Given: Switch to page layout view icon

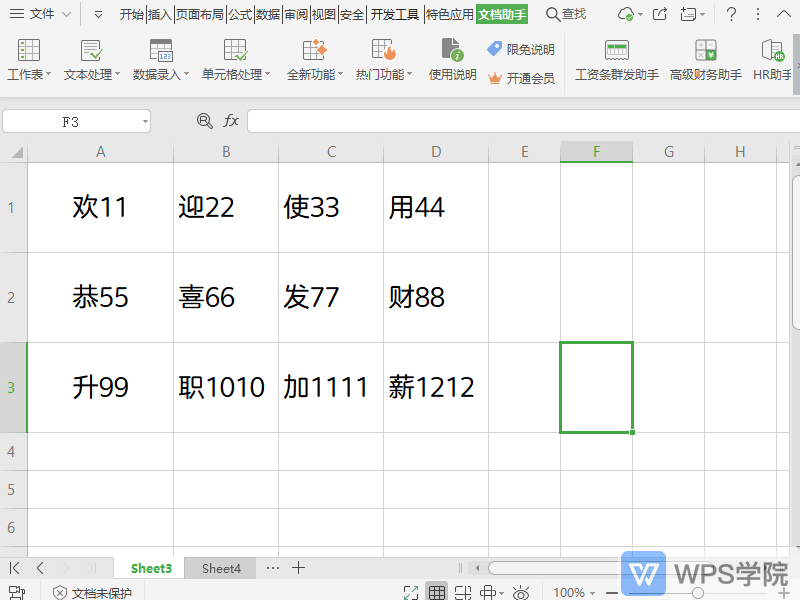Looking at the screenshot, I should coord(461,591).
